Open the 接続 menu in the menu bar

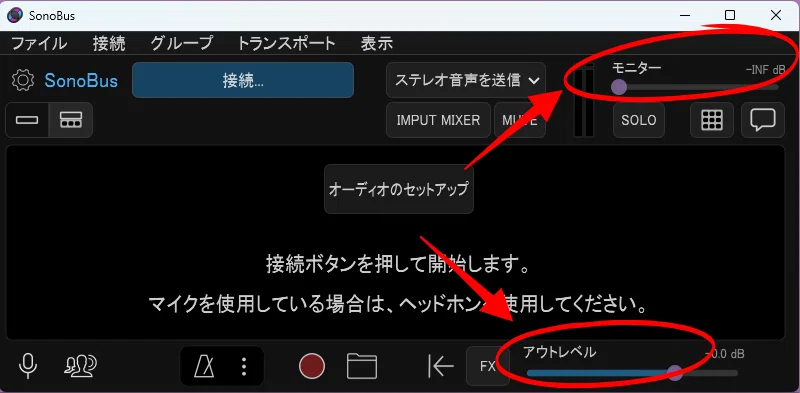point(109,43)
